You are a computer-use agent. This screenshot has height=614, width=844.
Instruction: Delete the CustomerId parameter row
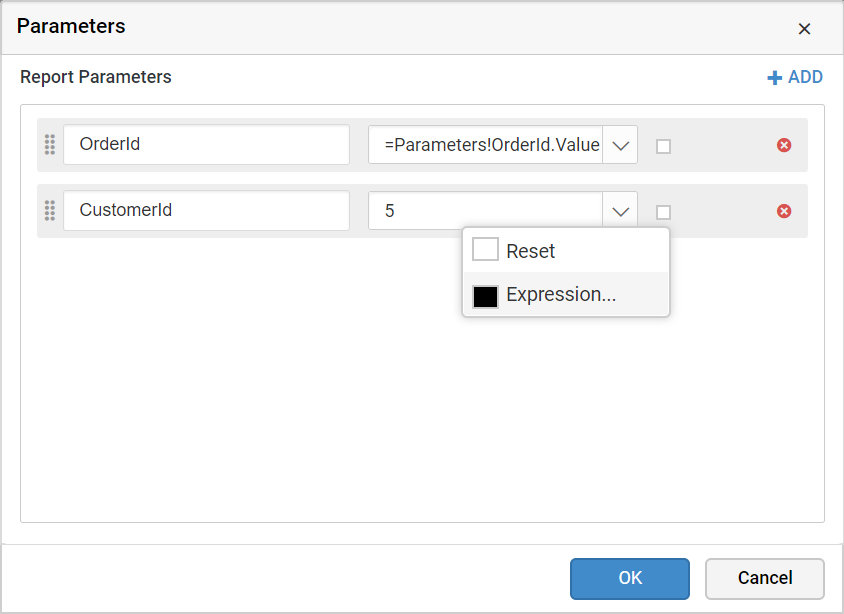(x=784, y=211)
